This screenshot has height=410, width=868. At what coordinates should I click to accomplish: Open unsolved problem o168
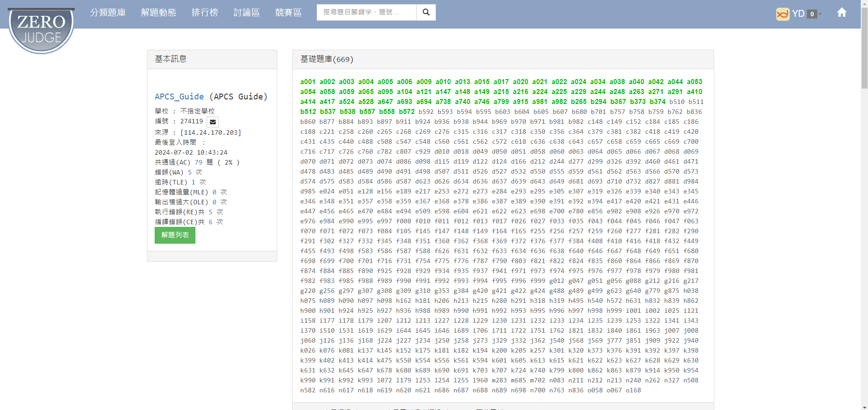(633, 390)
